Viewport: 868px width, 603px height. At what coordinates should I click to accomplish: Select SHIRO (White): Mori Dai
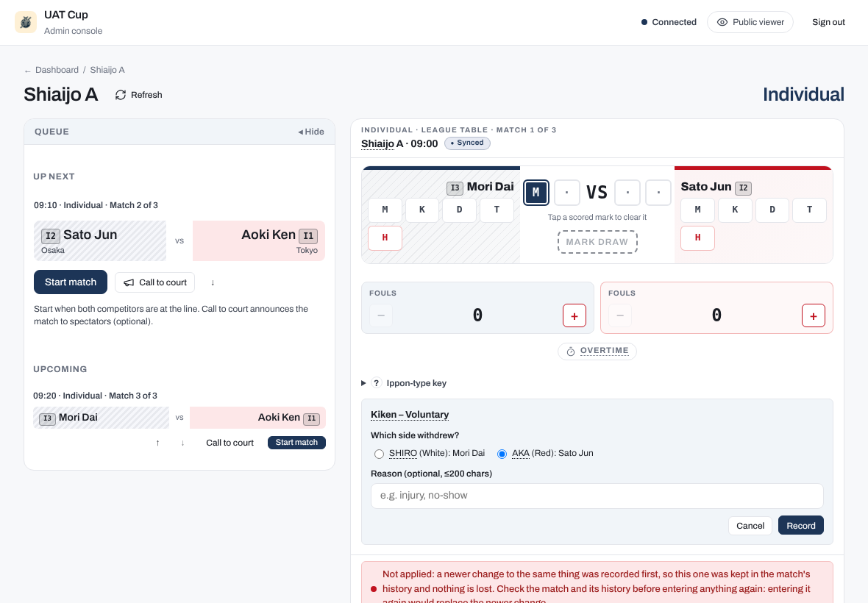[x=379, y=454]
